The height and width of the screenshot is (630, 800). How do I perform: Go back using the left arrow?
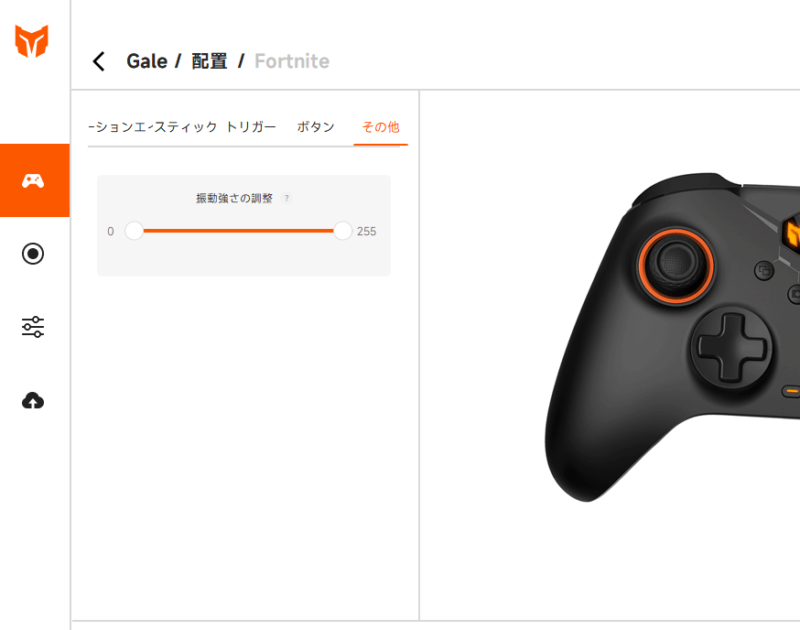coord(99,61)
